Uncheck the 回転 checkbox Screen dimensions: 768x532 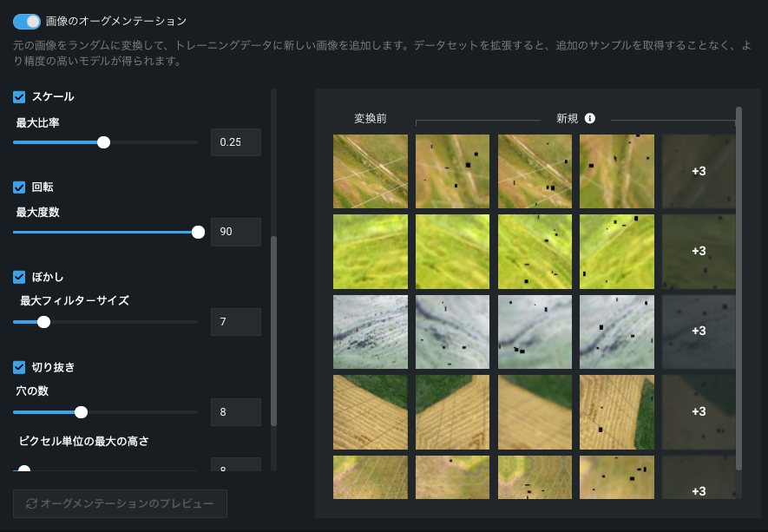19,187
